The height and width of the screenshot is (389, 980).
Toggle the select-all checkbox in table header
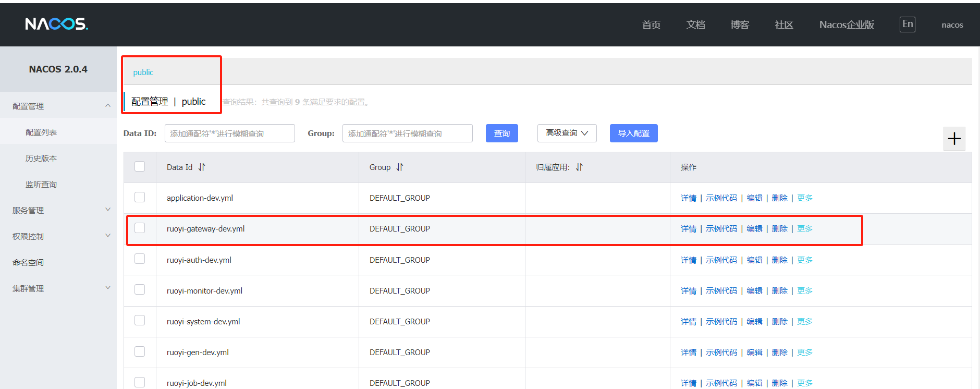click(x=140, y=166)
